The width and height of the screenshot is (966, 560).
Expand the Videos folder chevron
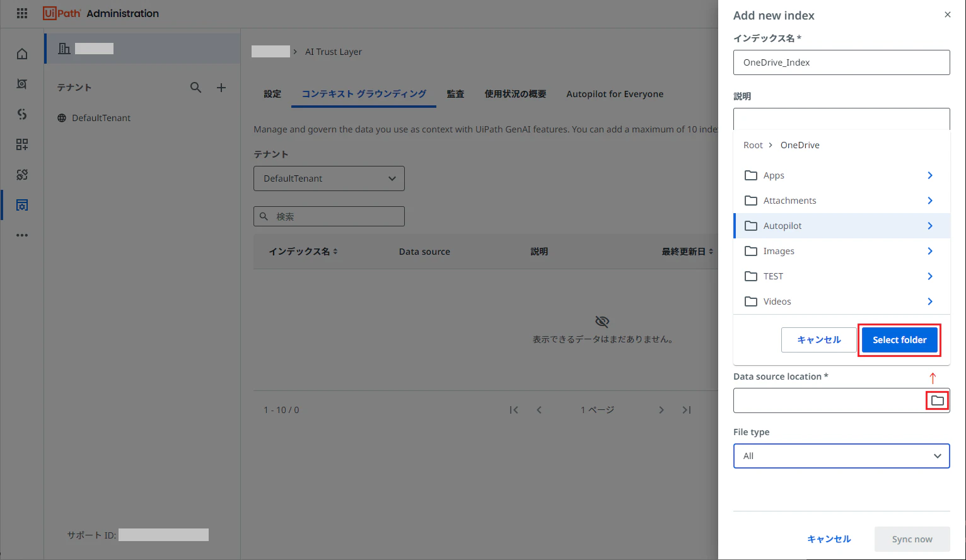tap(930, 301)
